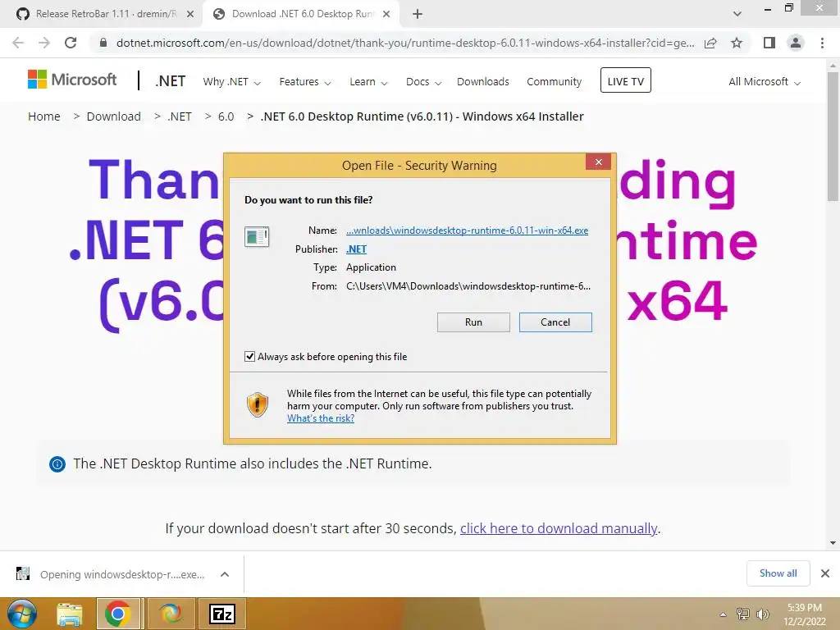
Task: Expand the Docs menu
Action: [x=423, y=82]
